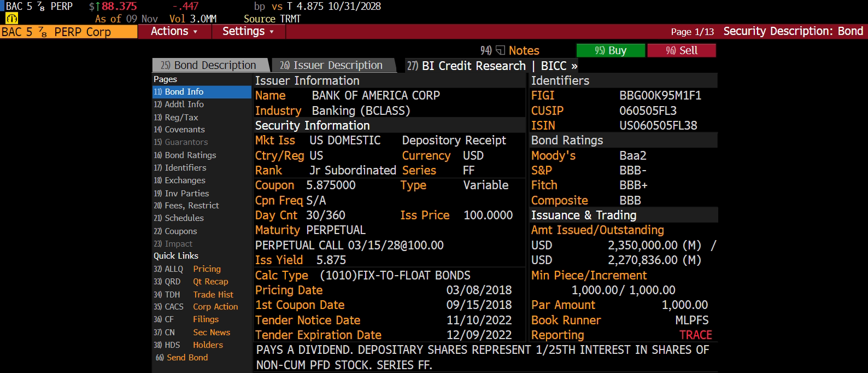This screenshot has width=868, height=373.
Task: Switch to the Bond Description tab
Action: tap(210, 65)
